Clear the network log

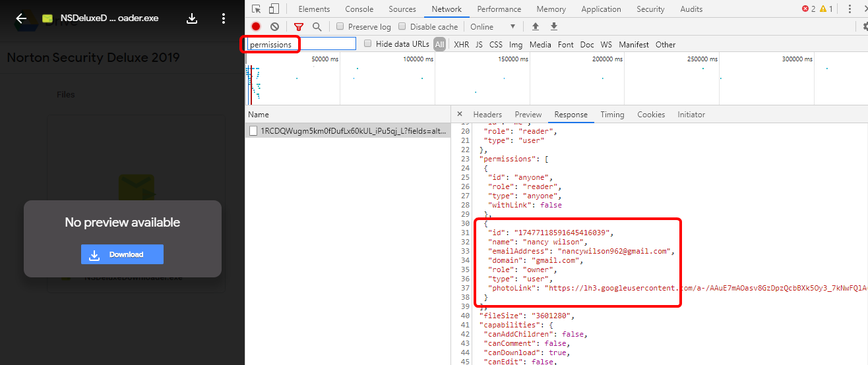pos(274,26)
